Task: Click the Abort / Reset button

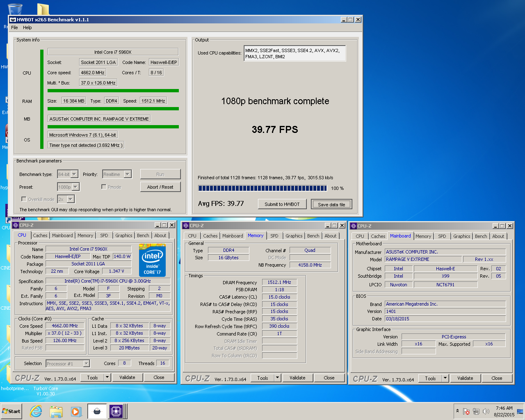Action: [160, 187]
